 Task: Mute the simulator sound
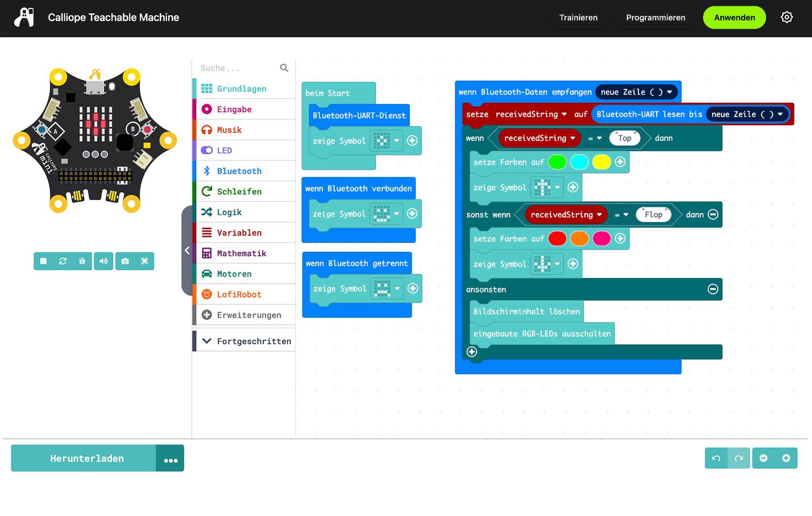103,261
